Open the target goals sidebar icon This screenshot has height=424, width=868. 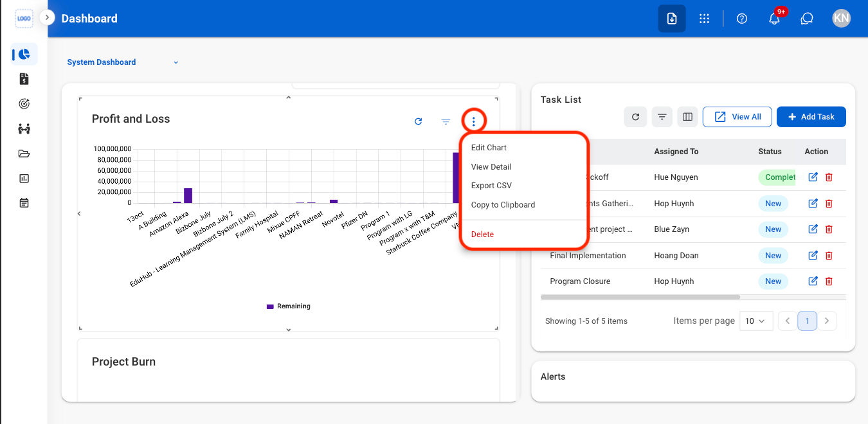pos(24,103)
